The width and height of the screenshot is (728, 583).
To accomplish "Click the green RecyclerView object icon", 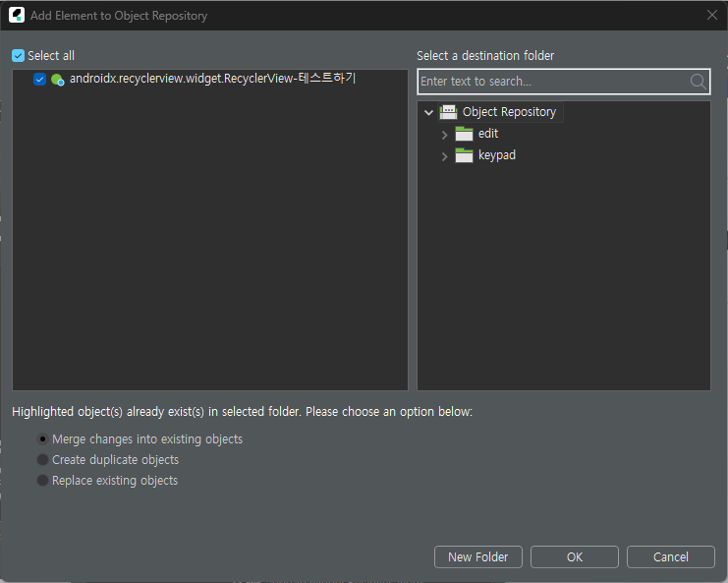I will point(58,80).
